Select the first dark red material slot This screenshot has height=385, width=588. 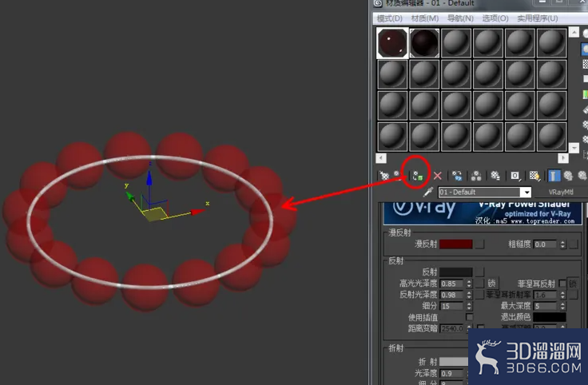click(x=392, y=43)
